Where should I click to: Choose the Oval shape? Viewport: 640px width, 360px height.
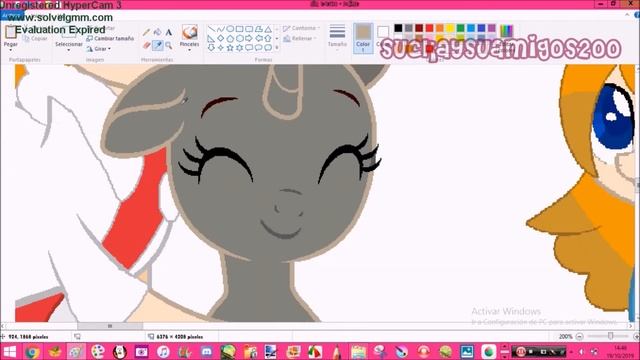[x=230, y=29]
